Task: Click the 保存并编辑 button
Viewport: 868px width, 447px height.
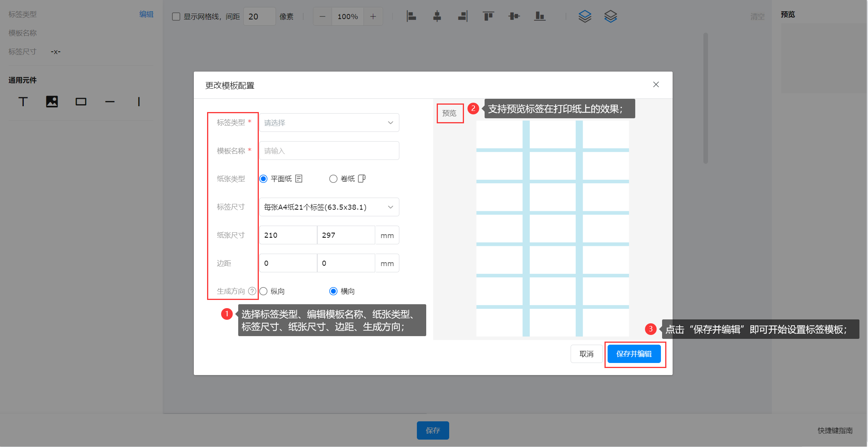Action: (x=634, y=354)
